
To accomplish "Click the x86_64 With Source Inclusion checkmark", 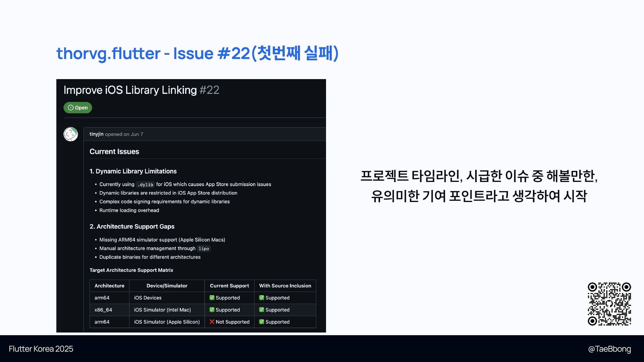I will point(262,310).
